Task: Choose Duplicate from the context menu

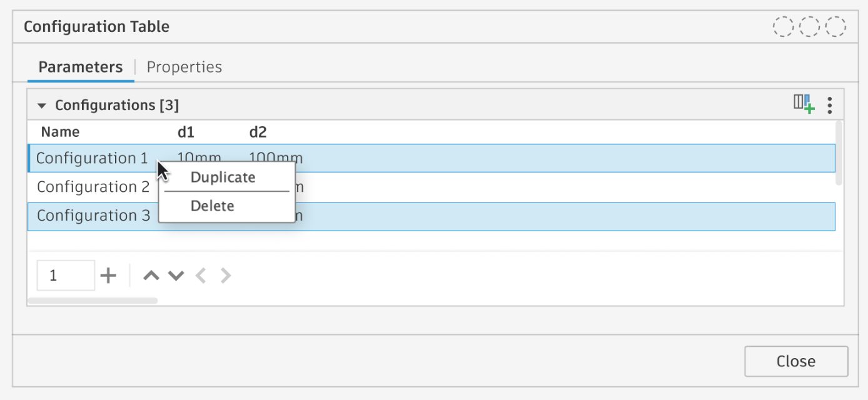Action: tap(223, 177)
